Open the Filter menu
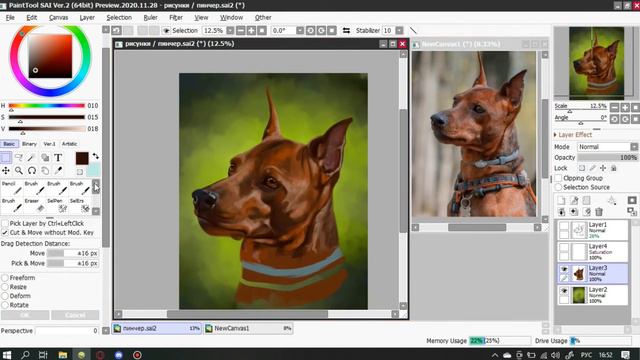This screenshot has width=640, height=360. pyautogui.click(x=176, y=18)
